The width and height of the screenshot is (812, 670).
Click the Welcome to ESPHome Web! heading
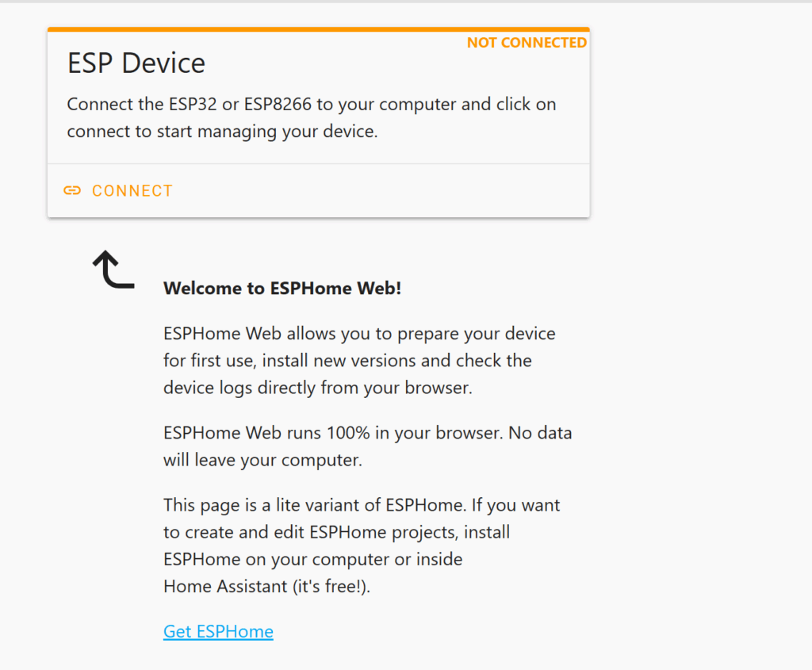[282, 288]
